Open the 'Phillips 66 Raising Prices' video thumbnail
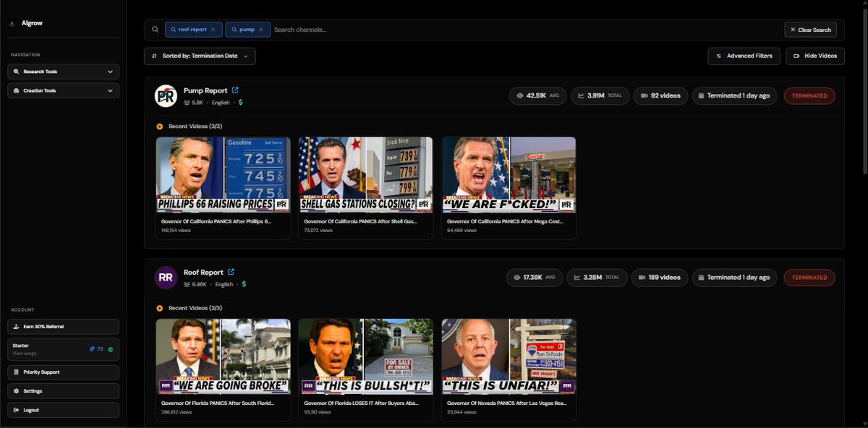 [x=223, y=174]
